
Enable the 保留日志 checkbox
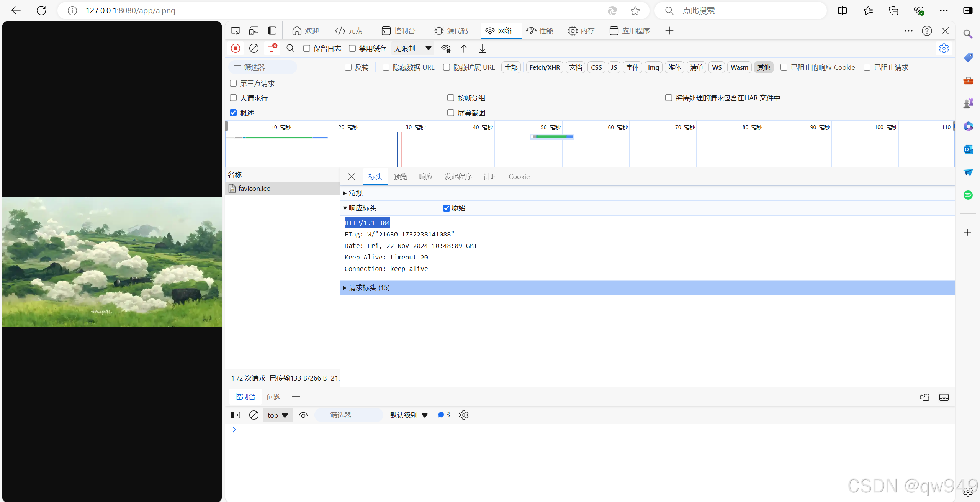coord(307,48)
